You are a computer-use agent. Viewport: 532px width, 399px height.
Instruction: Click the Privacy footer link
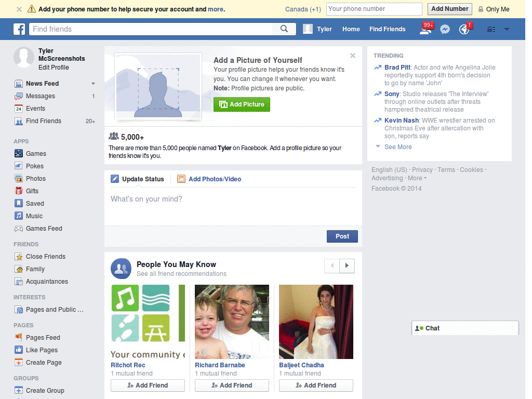point(422,170)
